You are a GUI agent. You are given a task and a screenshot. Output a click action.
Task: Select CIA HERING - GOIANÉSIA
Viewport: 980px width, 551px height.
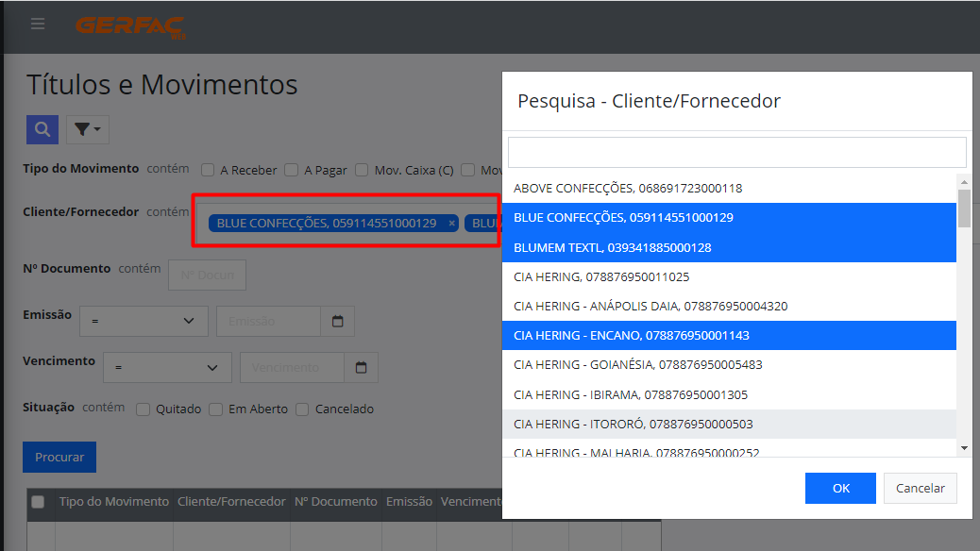[730, 365]
